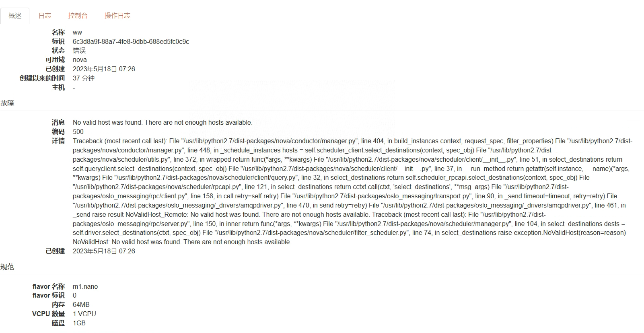Click the 37 分钟 uptime value

[84, 78]
